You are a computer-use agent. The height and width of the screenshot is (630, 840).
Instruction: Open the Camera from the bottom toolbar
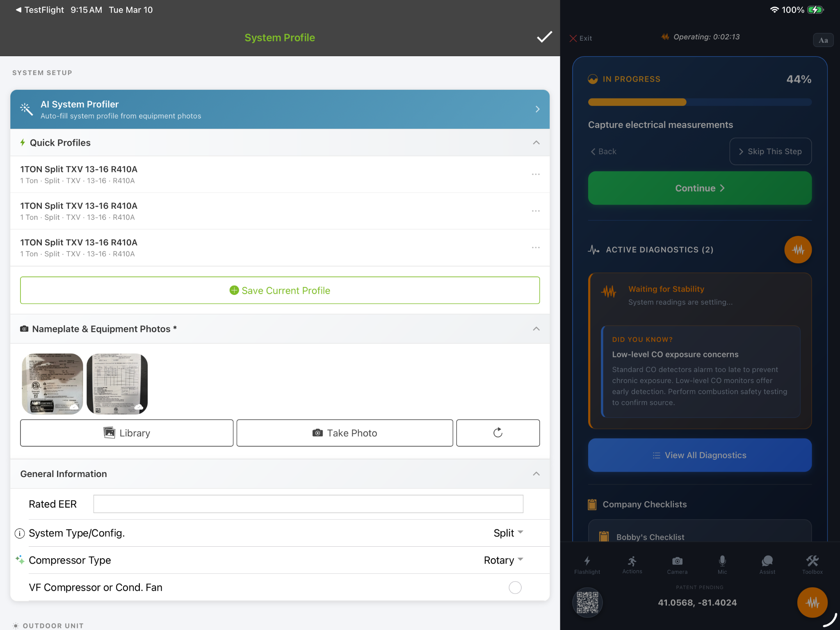point(677,564)
